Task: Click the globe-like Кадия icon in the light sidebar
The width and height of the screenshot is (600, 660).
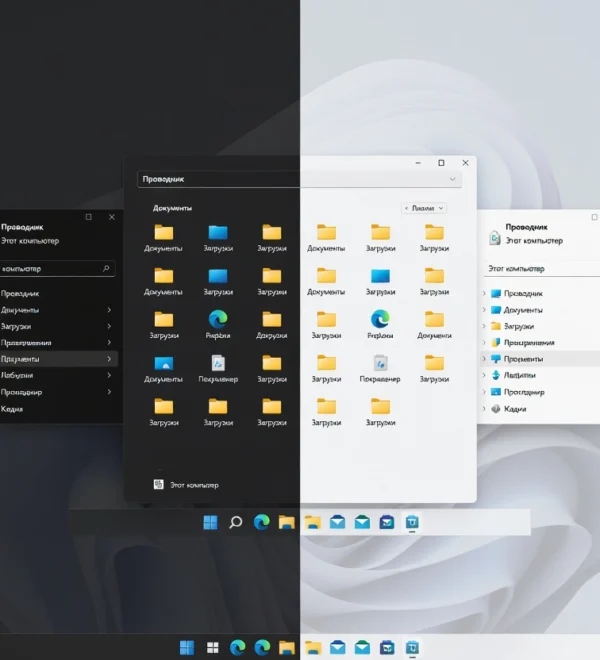Action: tap(496, 409)
